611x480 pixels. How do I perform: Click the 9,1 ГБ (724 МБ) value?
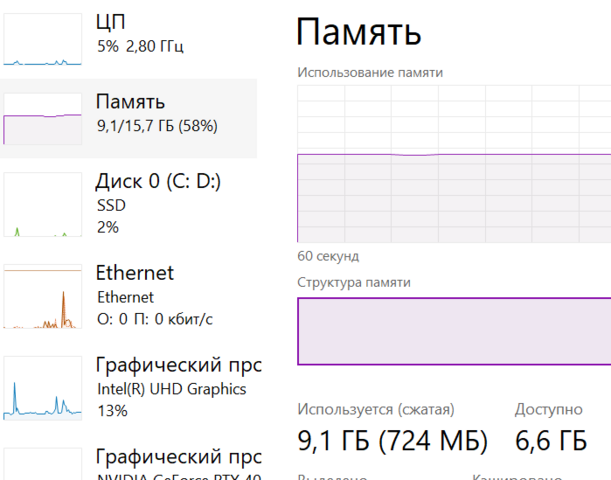[392, 440]
